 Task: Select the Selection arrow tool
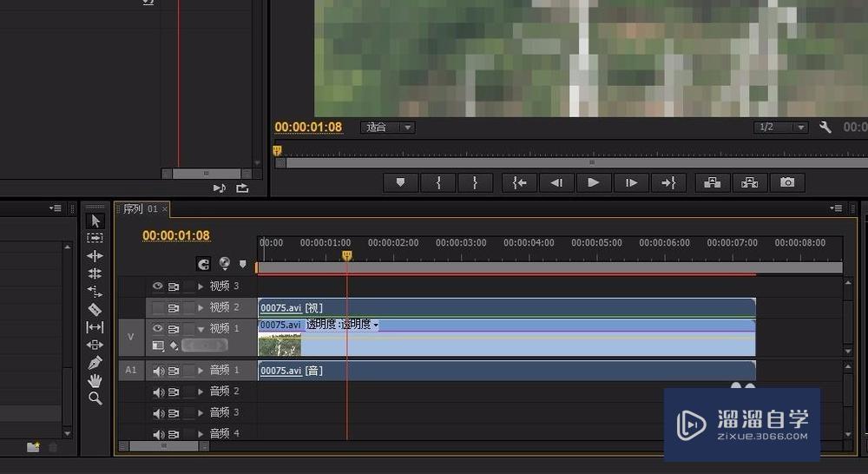[95, 221]
